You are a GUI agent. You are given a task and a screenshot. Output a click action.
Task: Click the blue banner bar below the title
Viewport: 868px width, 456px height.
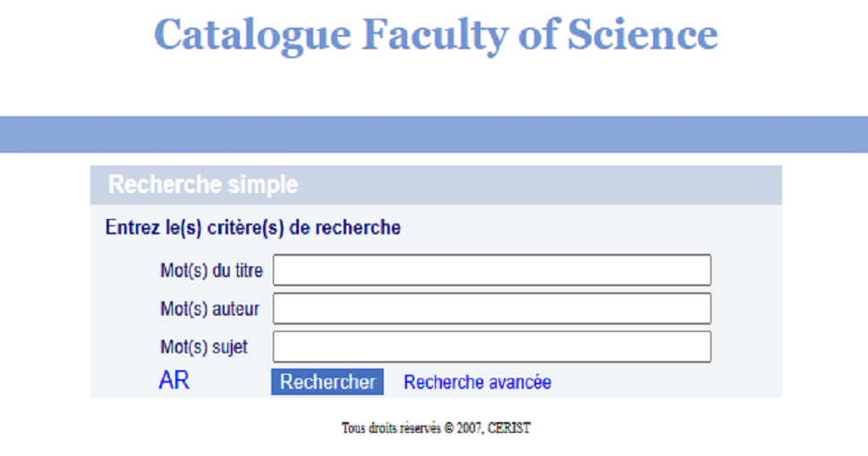(434, 134)
